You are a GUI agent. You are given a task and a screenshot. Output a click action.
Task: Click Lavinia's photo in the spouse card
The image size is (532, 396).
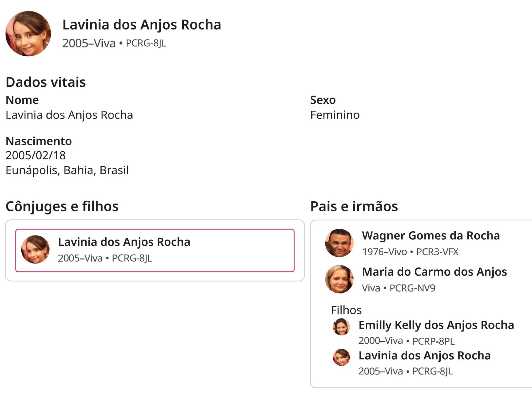click(x=35, y=249)
